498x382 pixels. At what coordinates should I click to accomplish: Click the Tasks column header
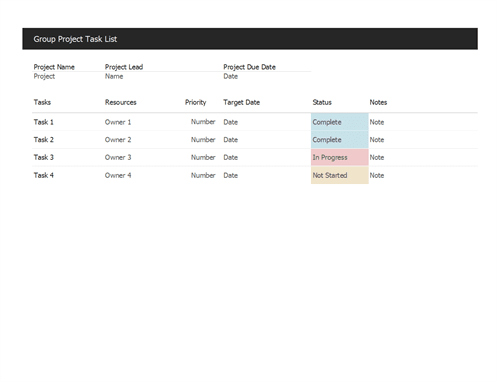click(x=42, y=102)
